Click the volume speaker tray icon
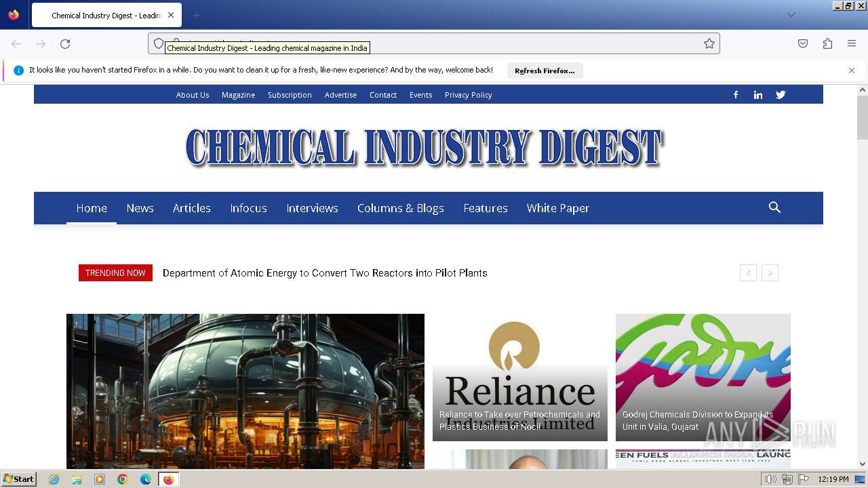Screen dimensions: 868x488 [x=770, y=479]
